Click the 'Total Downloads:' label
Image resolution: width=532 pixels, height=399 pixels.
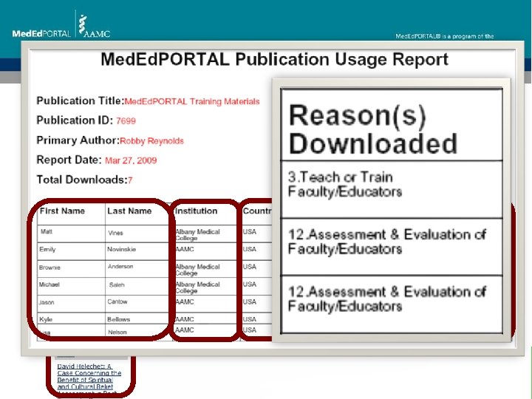click(82, 180)
